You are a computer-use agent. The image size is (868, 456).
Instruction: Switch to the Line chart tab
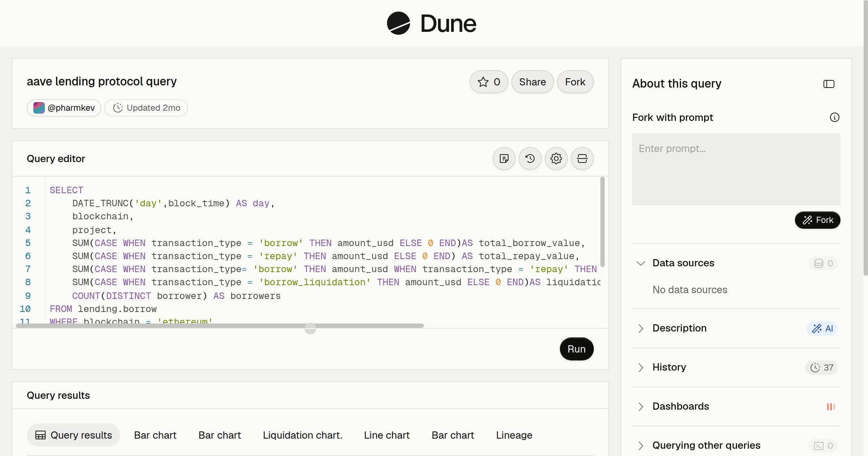[387, 435]
